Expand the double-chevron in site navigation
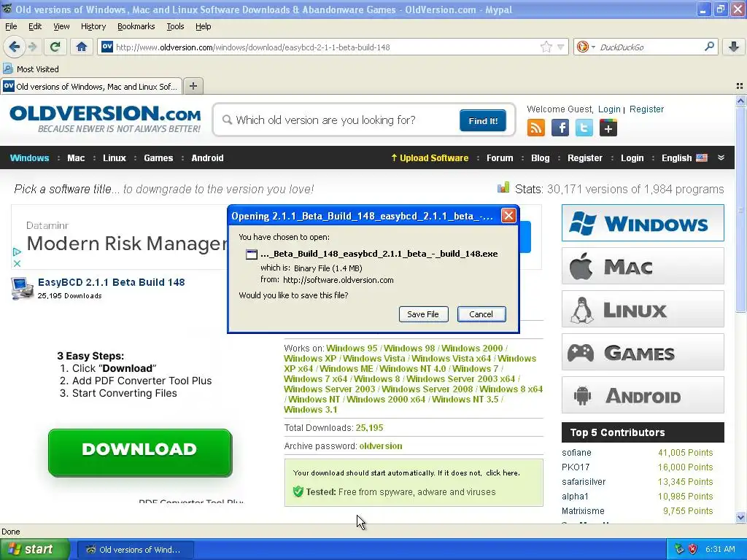 coord(721,157)
